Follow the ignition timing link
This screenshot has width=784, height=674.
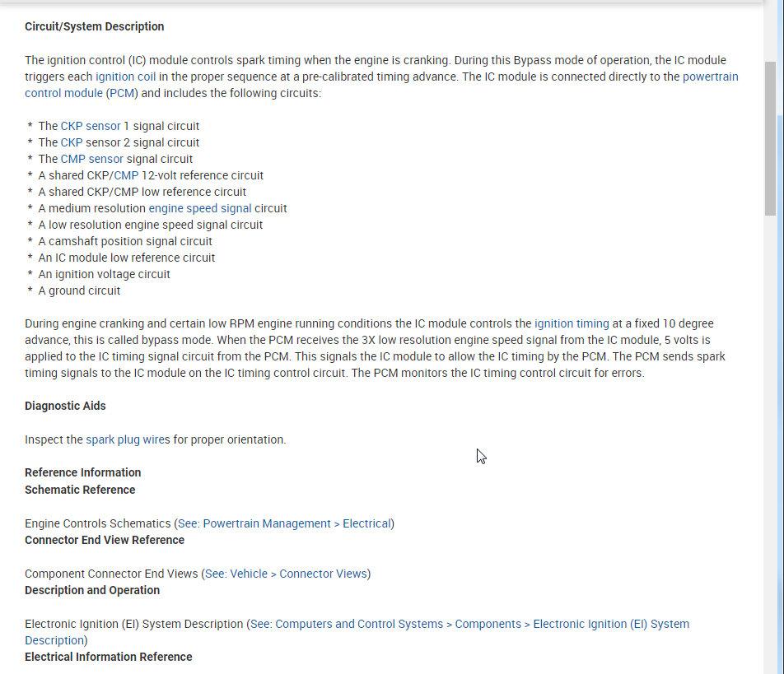click(x=572, y=323)
